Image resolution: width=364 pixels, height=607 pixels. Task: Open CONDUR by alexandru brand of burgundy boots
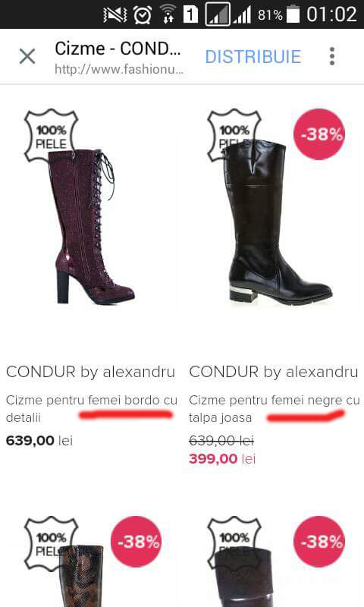tap(90, 372)
